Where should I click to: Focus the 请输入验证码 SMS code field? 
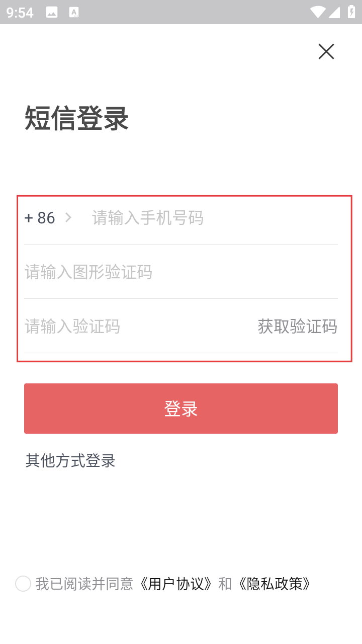(136, 327)
